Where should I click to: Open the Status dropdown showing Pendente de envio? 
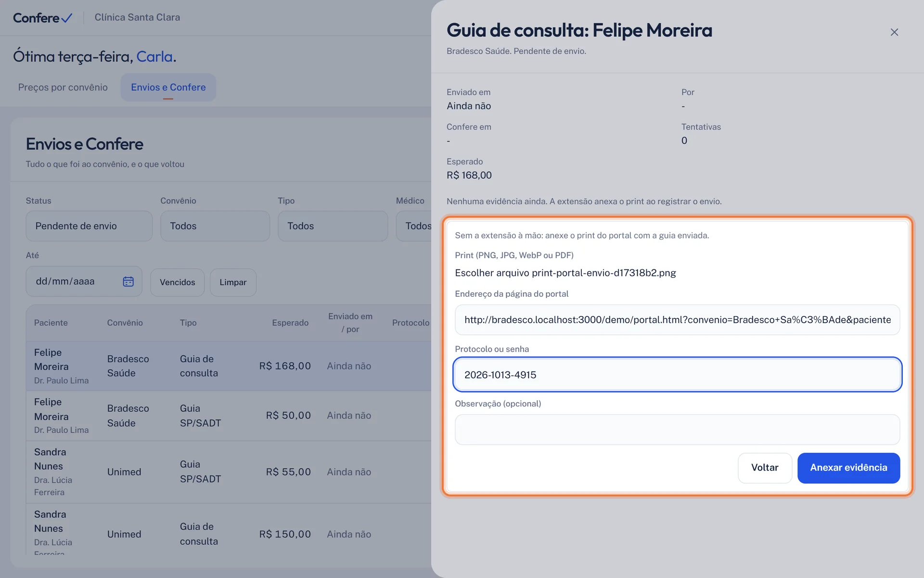[89, 226]
